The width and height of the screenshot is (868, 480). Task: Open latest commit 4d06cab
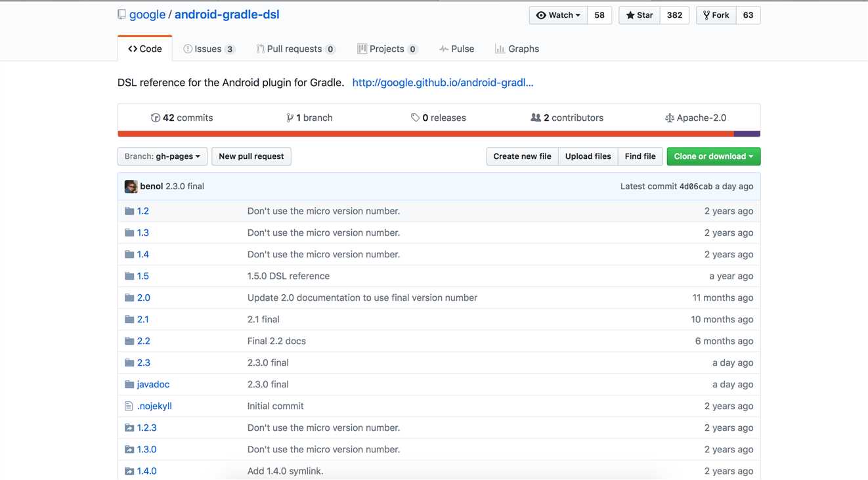point(695,186)
